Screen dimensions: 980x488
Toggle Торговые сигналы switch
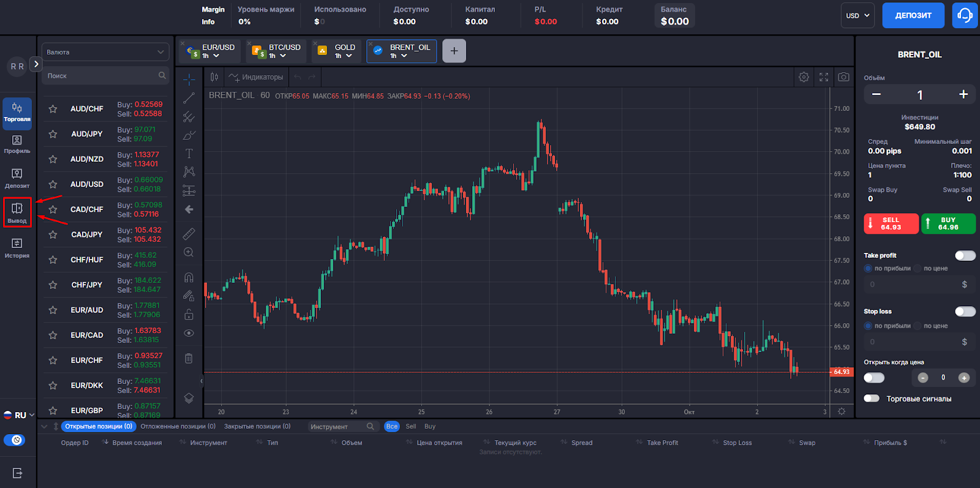(872, 399)
